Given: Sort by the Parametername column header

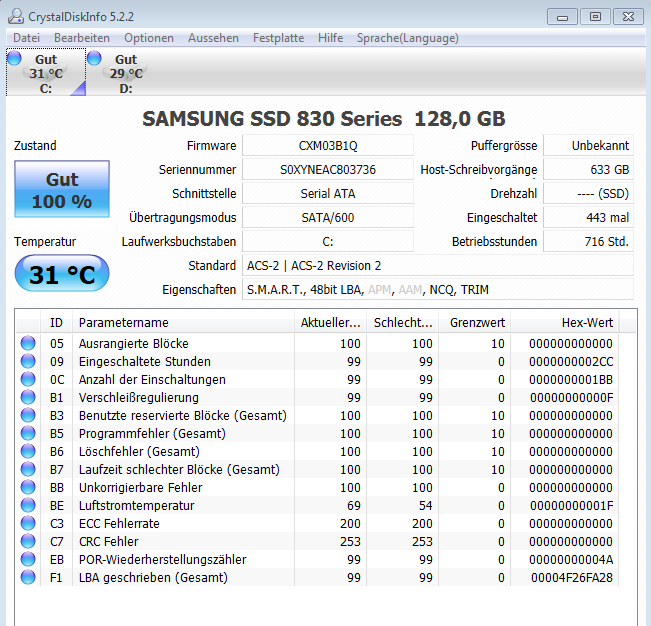Looking at the screenshot, I should [x=184, y=323].
